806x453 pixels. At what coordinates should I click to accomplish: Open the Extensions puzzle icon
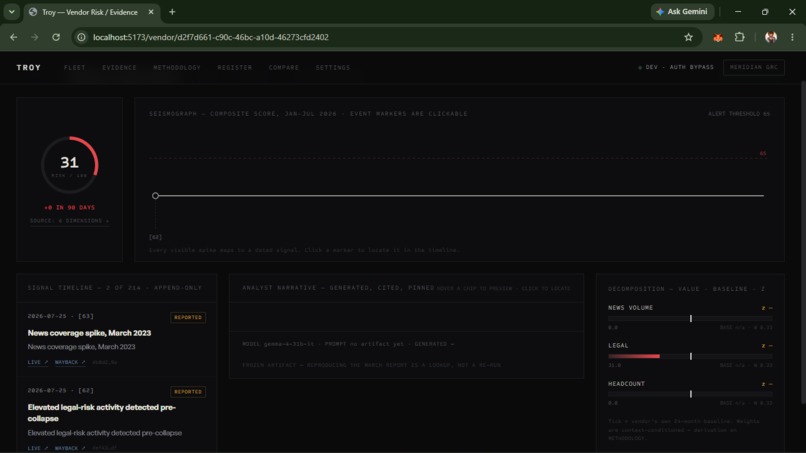[740, 37]
